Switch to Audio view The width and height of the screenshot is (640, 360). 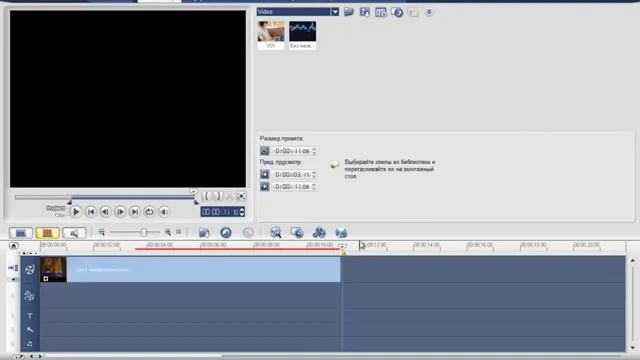74,233
